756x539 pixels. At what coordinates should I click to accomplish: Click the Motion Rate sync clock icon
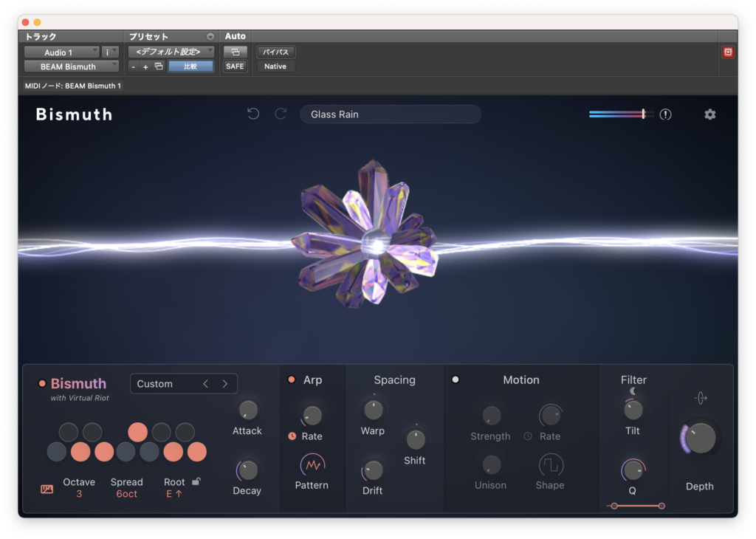(528, 436)
